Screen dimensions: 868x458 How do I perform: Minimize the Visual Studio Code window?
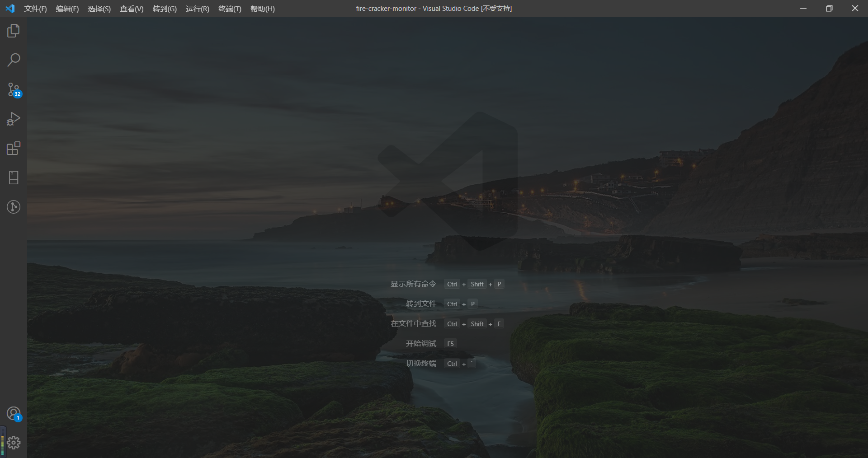click(x=803, y=9)
